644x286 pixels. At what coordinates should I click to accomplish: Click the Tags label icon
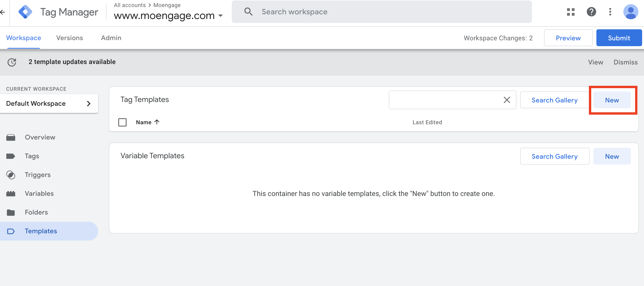[x=11, y=156]
